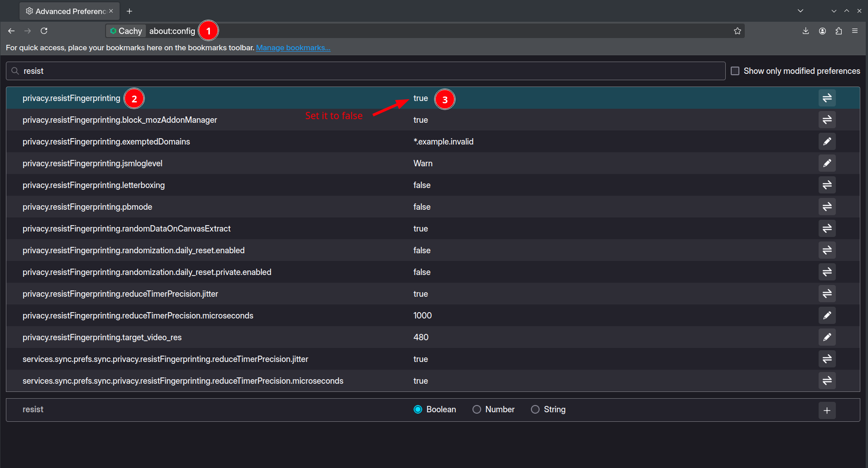Open a new tab
868x468 pixels.
tap(130, 11)
